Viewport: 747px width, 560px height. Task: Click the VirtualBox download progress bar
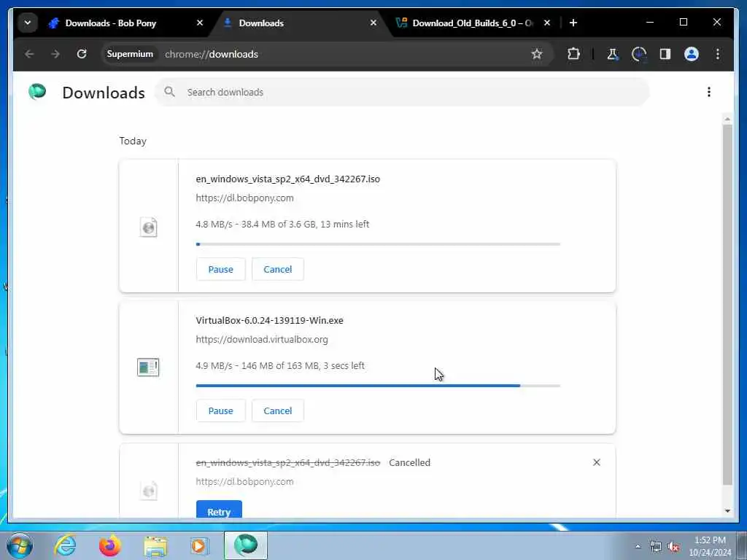pyautogui.click(x=378, y=386)
